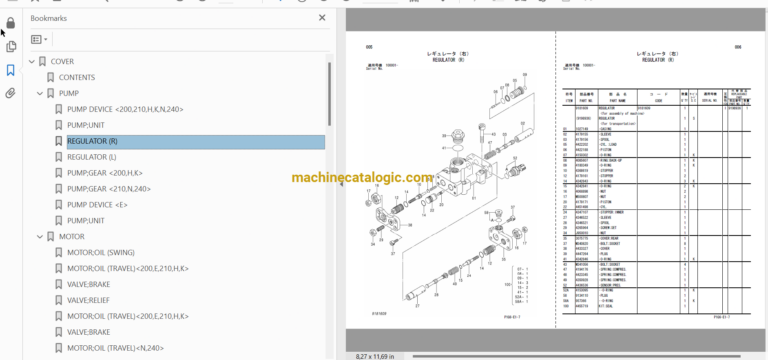Open MOTOR;OIL (SWING) bookmark

click(x=101, y=253)
